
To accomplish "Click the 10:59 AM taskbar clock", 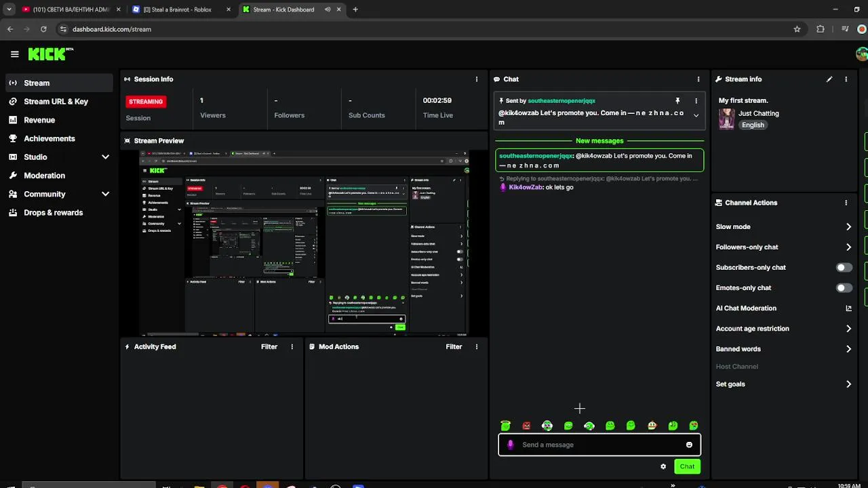I will point(849,485).
